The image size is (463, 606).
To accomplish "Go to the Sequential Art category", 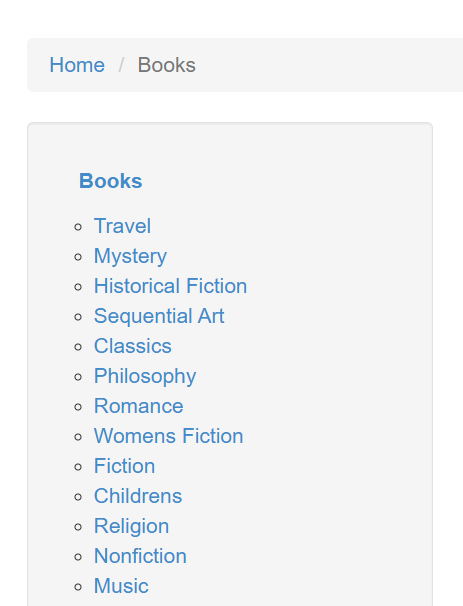I will (159, 316).
